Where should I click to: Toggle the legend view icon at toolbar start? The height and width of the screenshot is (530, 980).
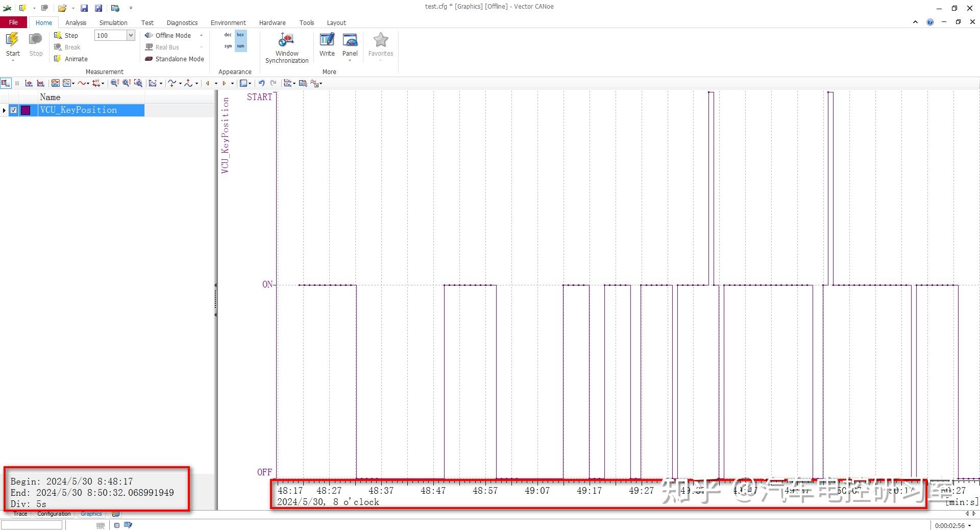pyautogui.click(x=6, y=83)
